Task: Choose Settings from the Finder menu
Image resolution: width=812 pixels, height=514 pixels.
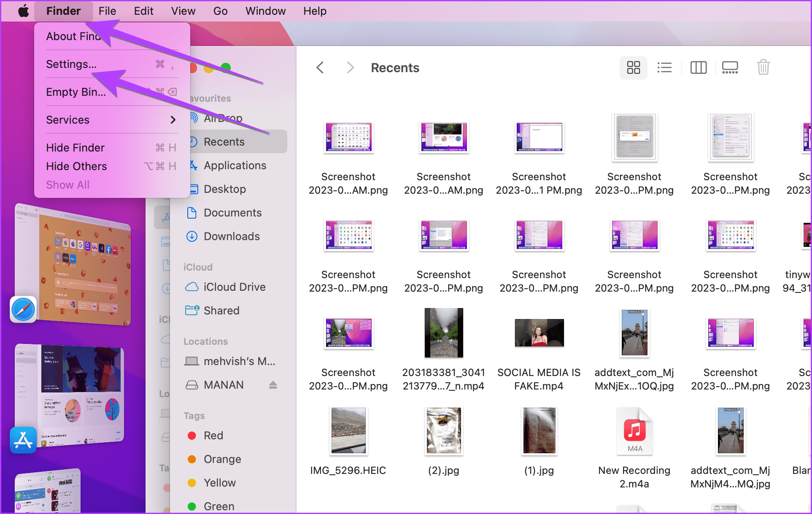Action: 71,64
